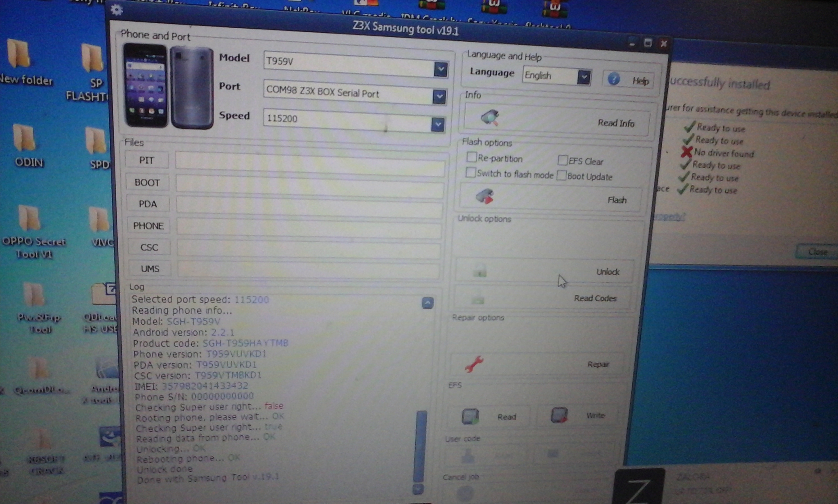Expand the Port dropdown COM98

[439, 97]
